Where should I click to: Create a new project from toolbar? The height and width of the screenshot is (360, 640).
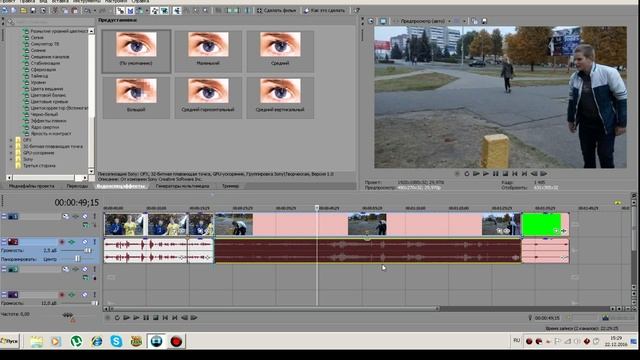point(13,10)
